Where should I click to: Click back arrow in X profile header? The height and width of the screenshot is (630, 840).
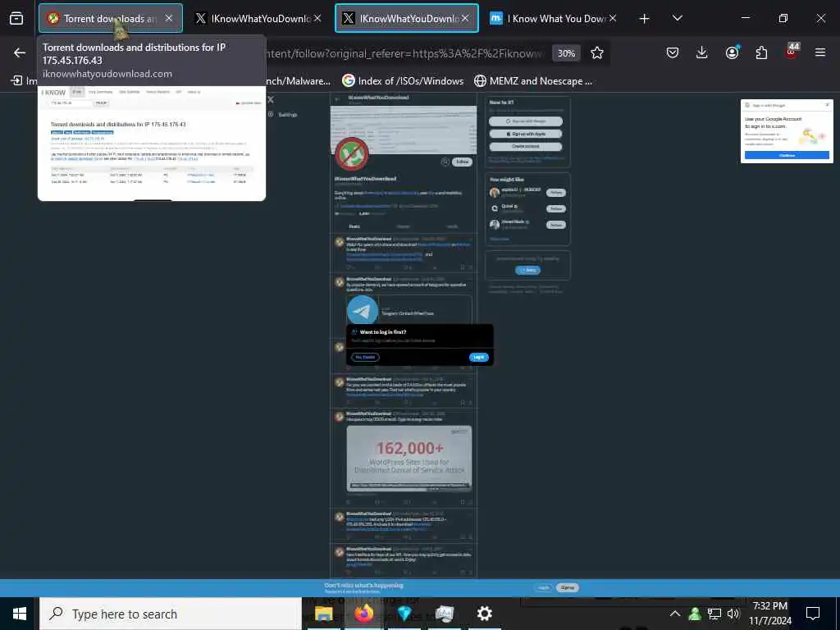[337, 99]
